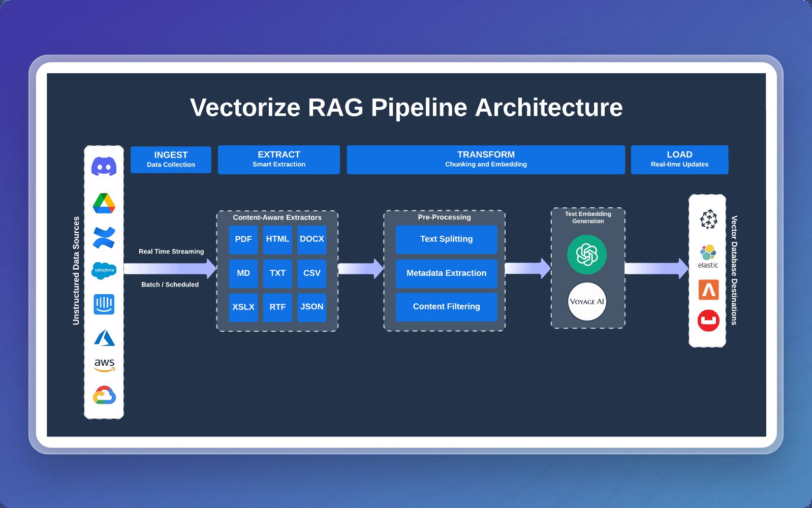Click the Salesforce cloud icon

[104, 270]
